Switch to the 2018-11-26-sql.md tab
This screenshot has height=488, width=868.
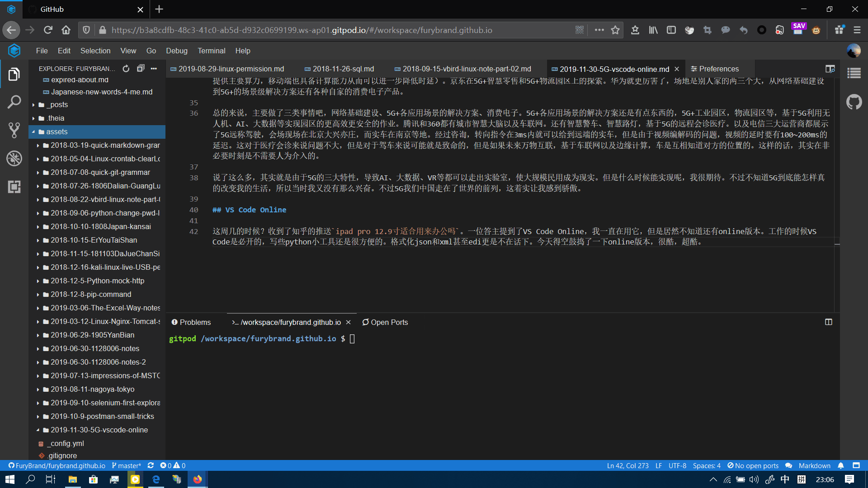point(343,69)
